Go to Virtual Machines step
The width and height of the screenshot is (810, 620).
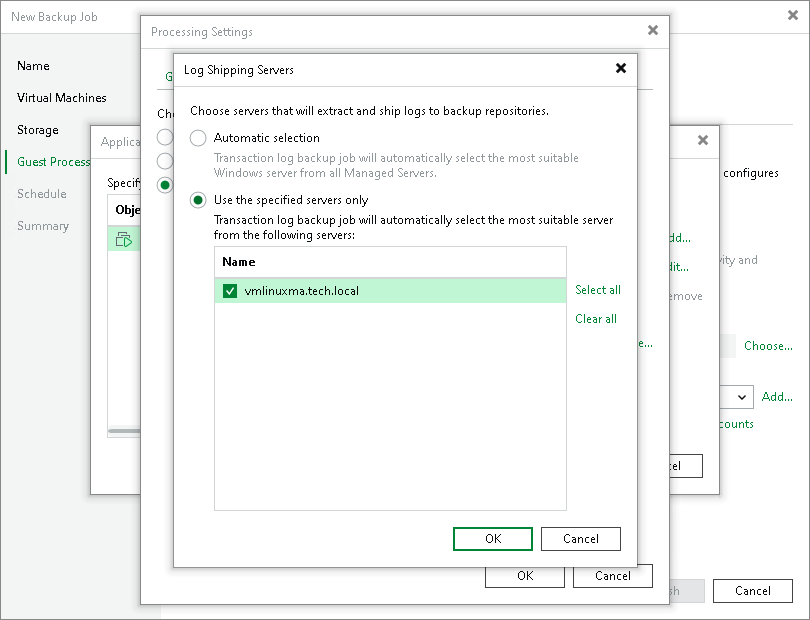[x=61, y=98]
